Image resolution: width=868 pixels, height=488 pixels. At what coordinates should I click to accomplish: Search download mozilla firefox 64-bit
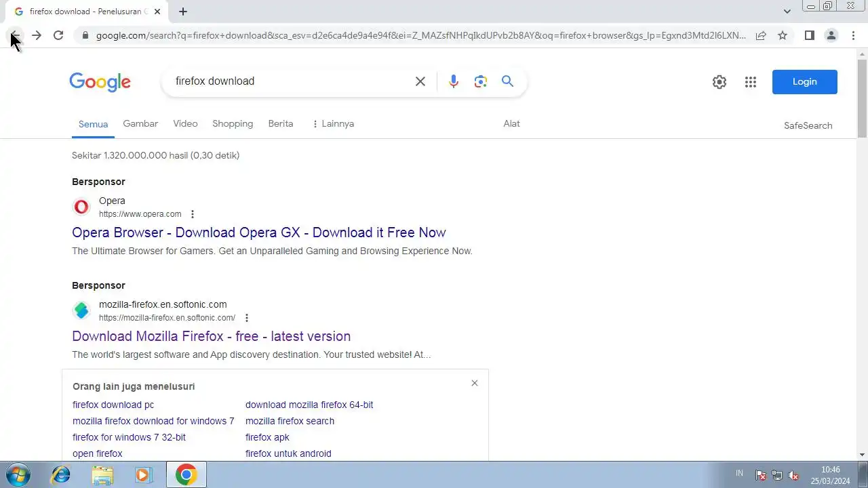pyautogui.click(x=309, y=405)
